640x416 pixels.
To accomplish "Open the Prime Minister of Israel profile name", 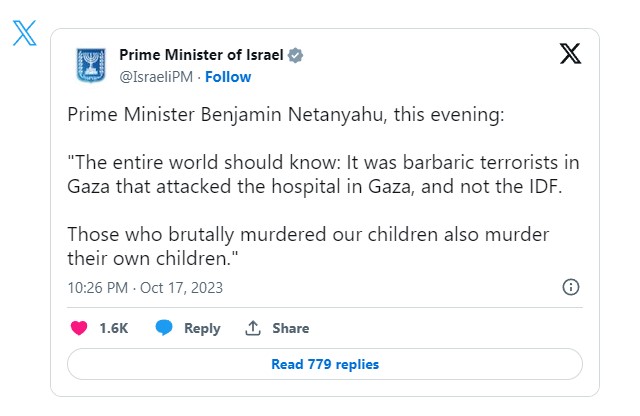I will click(x=201, y=55).
